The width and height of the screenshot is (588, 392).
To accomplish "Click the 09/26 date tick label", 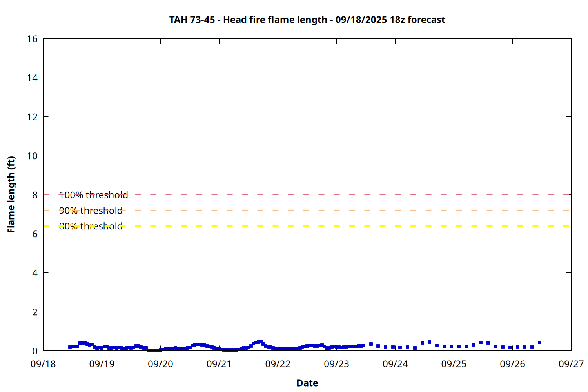I will (x=512, y=364).
